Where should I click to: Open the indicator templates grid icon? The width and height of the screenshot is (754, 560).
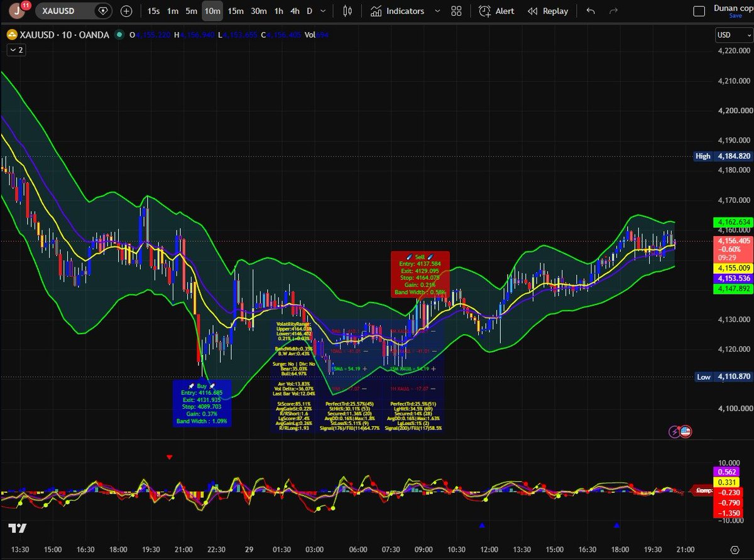tap(457, 11)
